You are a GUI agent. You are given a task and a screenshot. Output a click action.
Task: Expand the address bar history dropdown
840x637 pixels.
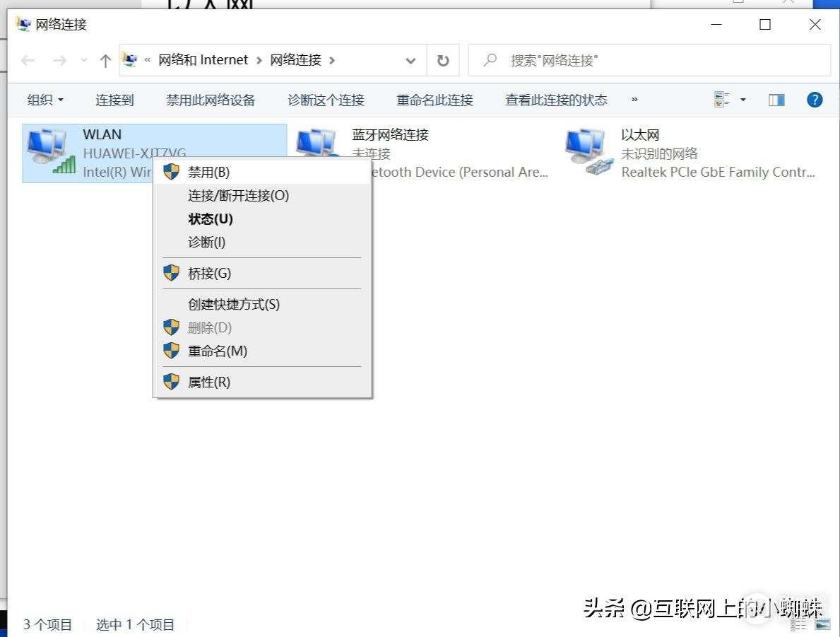411,61
